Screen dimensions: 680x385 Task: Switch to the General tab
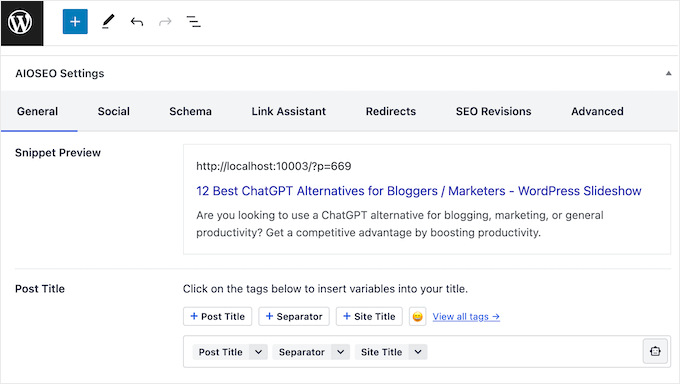pos(38,111)
